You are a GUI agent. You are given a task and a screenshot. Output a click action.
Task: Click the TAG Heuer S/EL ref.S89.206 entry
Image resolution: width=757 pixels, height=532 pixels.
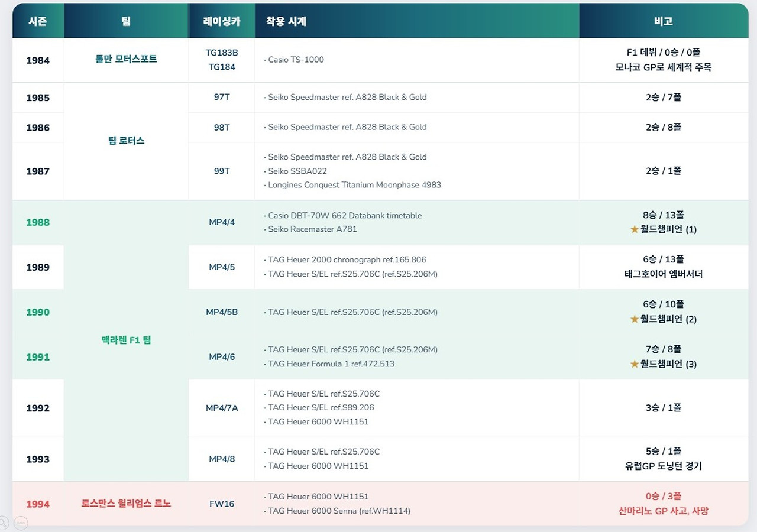[319, 407]
